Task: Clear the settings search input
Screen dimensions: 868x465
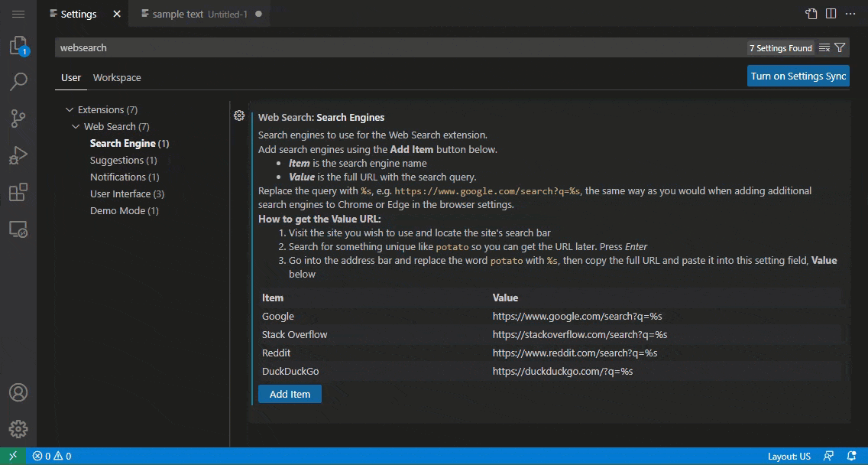Action: click(824, 47)
